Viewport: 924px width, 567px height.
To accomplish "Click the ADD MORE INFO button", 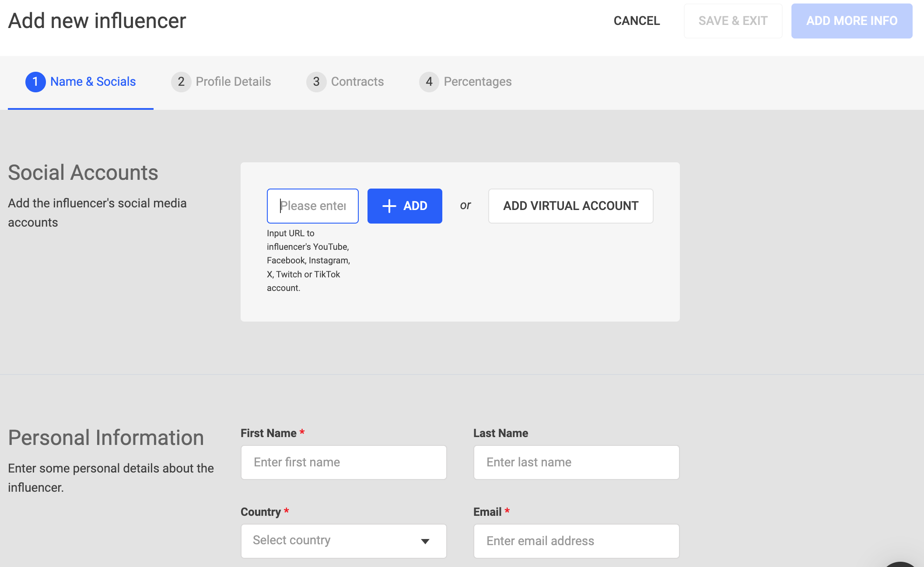I will click(x=851, y=21).
